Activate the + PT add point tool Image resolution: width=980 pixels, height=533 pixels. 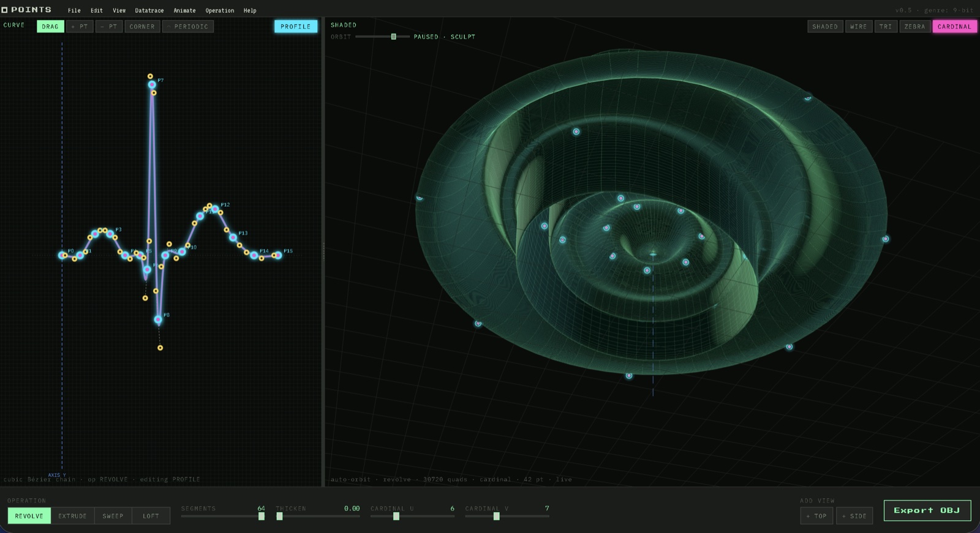coord(80,26)
